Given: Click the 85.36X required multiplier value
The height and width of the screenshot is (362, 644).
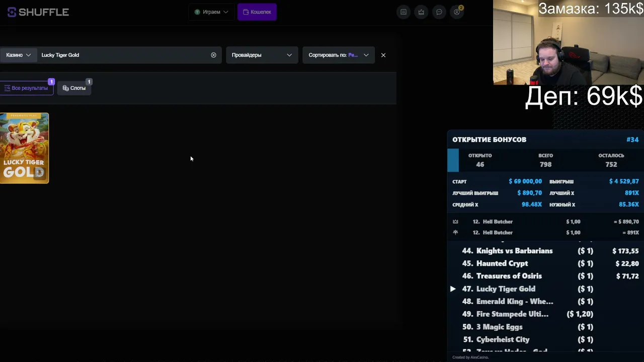Looking at the screenshot, I should tap(629, 205).
